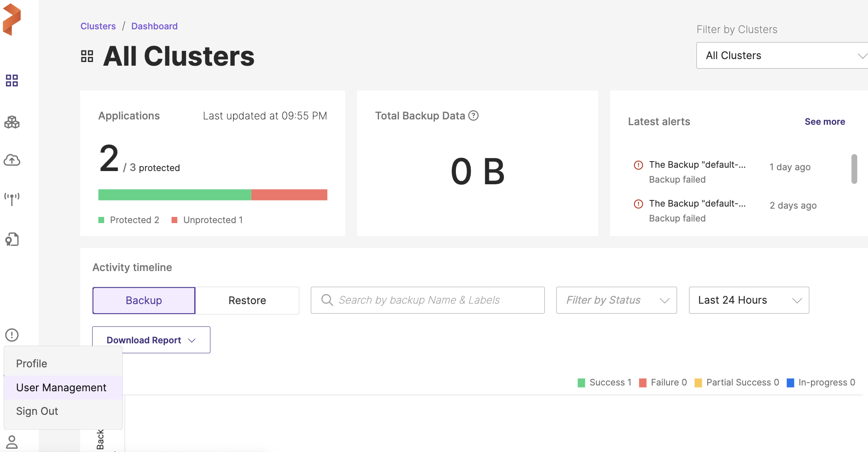Open cloud upload settings sidebar icon
This screenshot has height=452, width=868.
tap(12, 160)
